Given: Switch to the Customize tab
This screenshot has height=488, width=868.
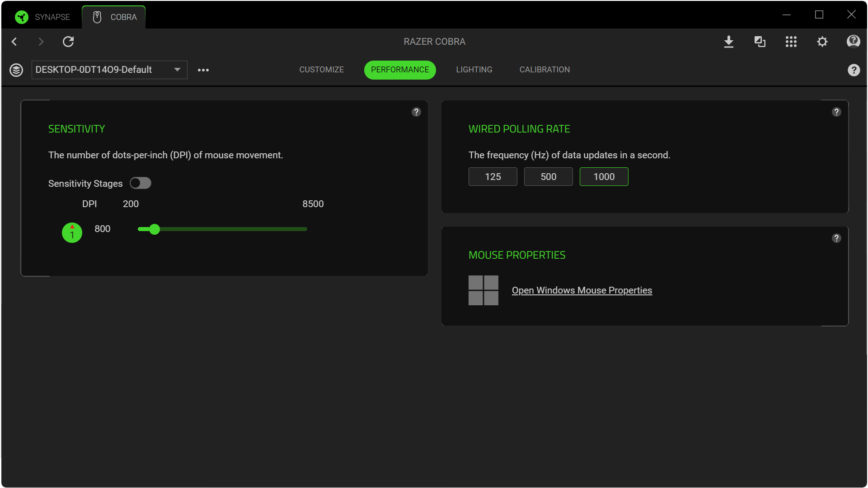Looking at the screenshot, I should coord(321,70).
